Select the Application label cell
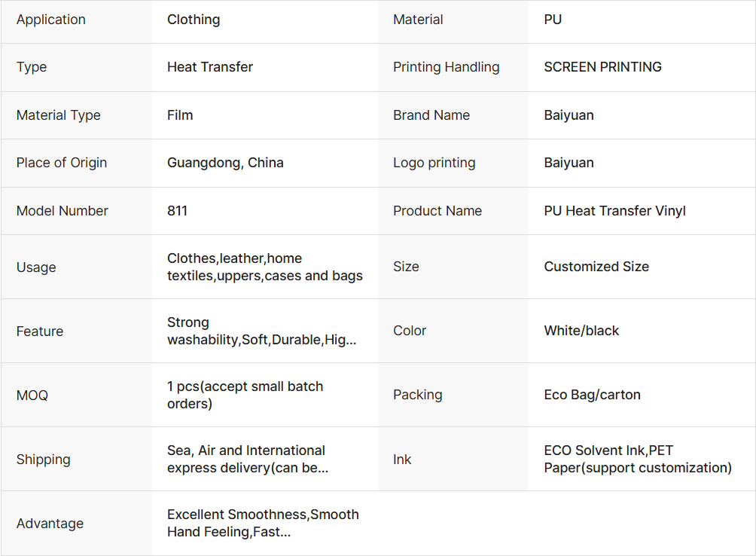This screenshot has height=556, width=756. pyautogui.click(x=51, y=20)
